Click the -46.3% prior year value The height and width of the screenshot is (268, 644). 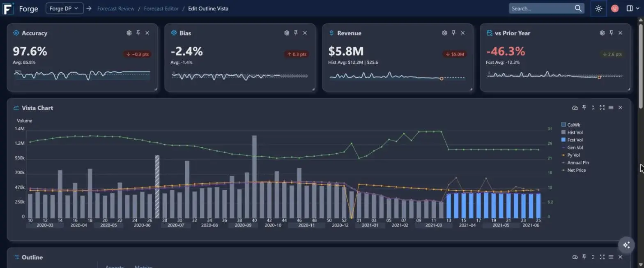pyautogui.click(x=506, y=51)
